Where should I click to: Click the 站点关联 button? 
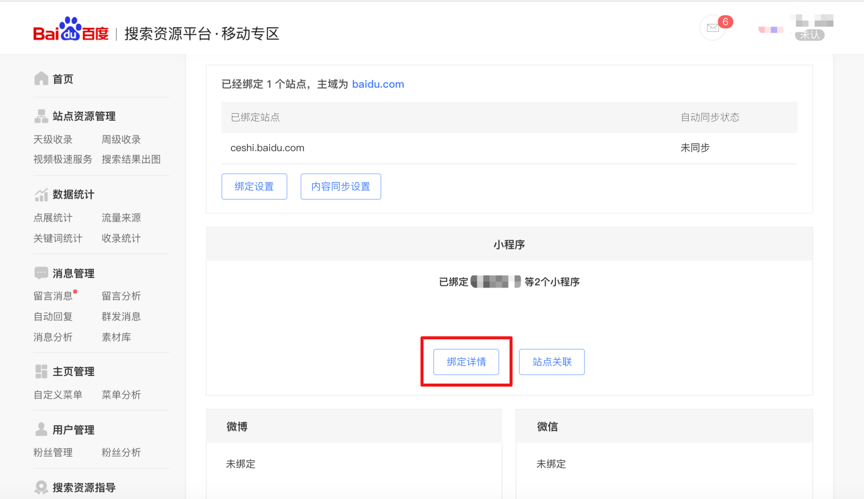pyautogui.click(x=552, y=362)
